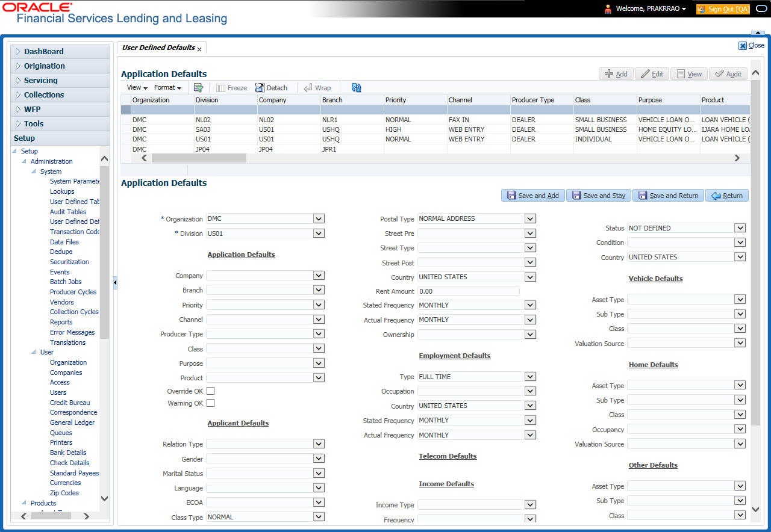Click the Query by Example icon
Image resolution: width=771 pixels, height=532 pixels.
(198, 88)
